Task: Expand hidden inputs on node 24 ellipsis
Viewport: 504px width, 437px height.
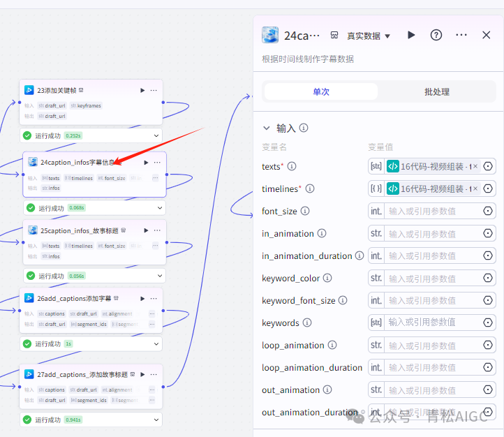Action: (x=155, y=178)
